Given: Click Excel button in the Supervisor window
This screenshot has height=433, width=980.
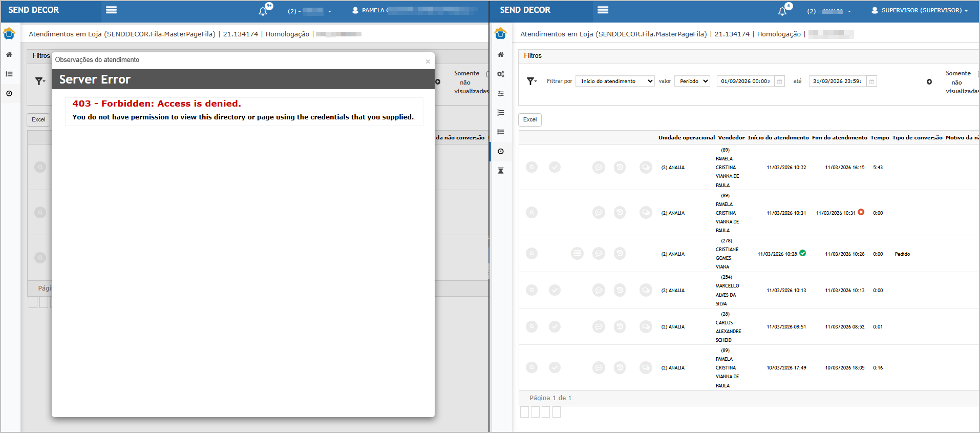Looking at the screenshot, I should point(530,120).
